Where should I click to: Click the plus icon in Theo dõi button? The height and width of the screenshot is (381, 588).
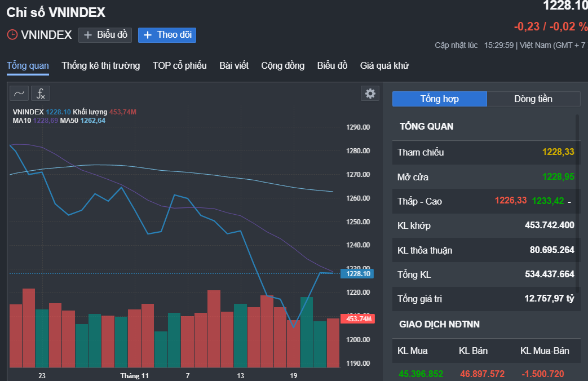pos(148,35)
